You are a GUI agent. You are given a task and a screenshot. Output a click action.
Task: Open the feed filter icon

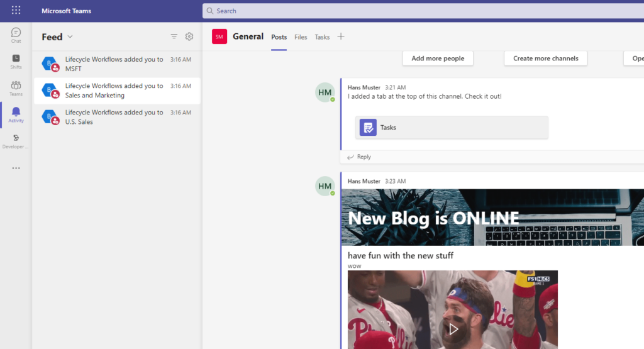[x=174, y=36]
